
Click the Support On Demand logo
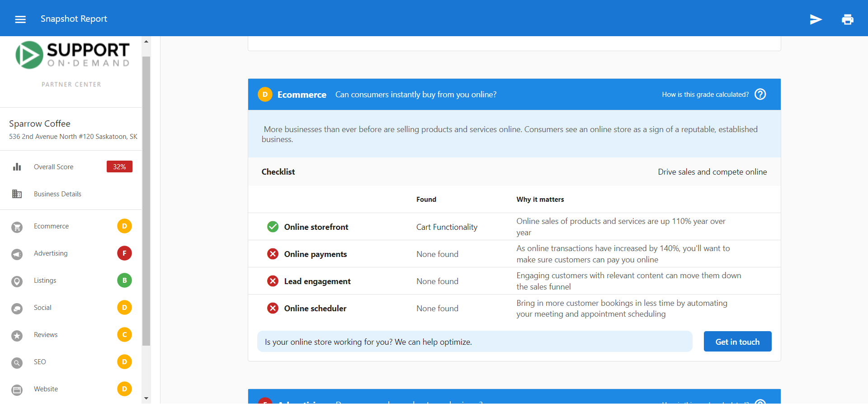72,55
